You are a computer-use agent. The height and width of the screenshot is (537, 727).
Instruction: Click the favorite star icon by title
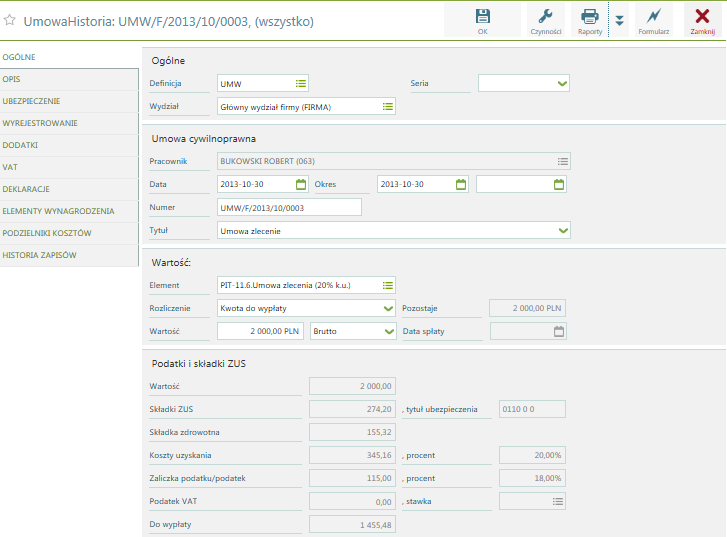pos(10,20)
